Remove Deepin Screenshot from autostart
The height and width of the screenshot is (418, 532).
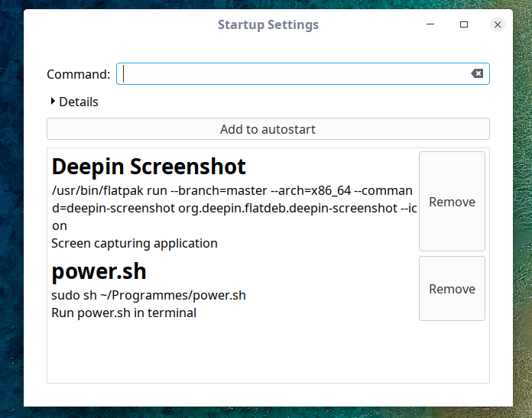pos(452,201)
